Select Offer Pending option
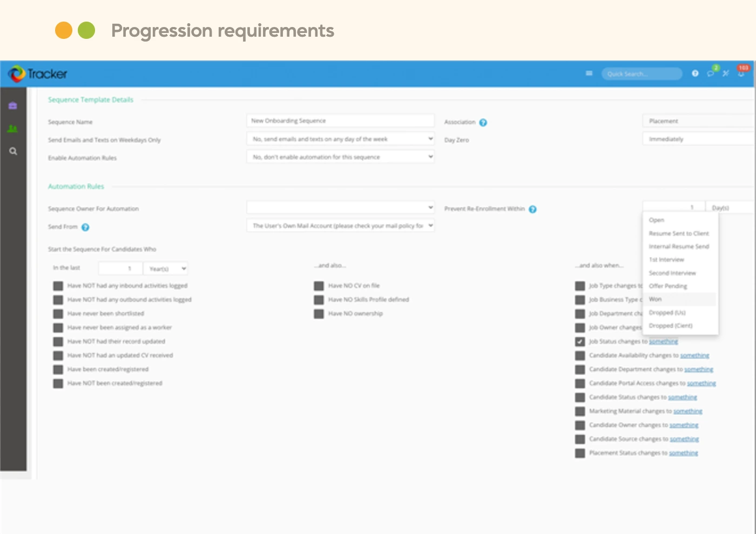The image size is (756, 534). pyautogui.click(x=680, y=286)
